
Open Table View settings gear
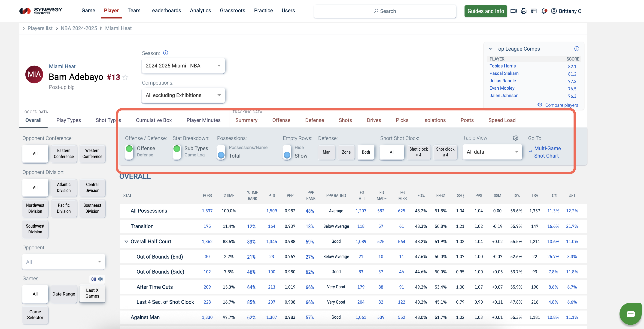pos(516,138)
